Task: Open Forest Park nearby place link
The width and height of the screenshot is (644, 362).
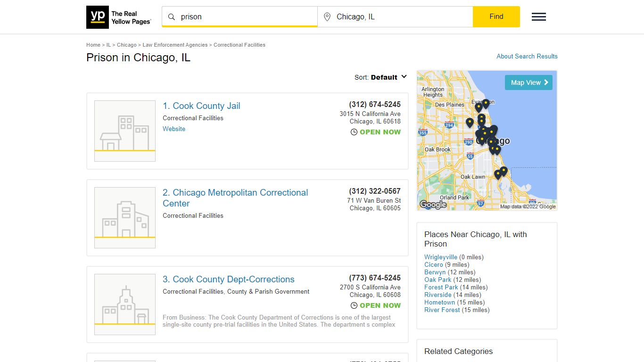Action: [441, 287]
